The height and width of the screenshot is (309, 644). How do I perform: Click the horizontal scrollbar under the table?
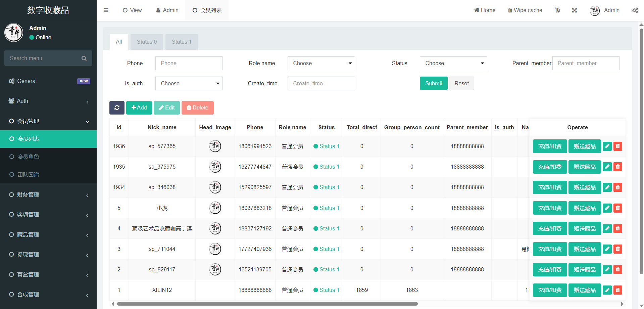pyautogui.click(x=267, y=304)
